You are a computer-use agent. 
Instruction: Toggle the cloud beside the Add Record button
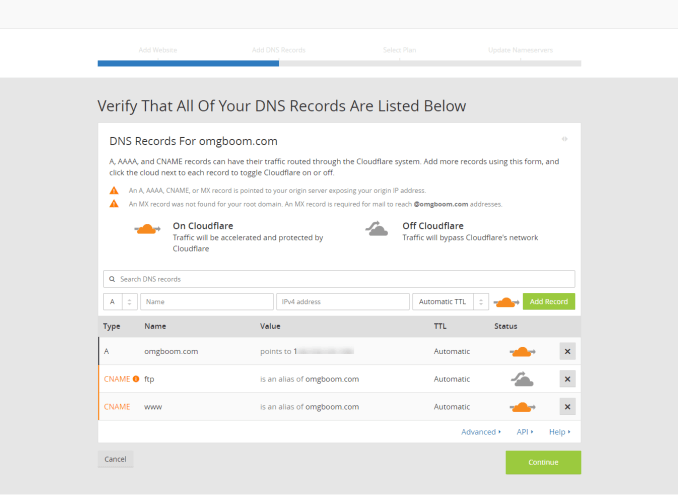click(x=506, y=302)
